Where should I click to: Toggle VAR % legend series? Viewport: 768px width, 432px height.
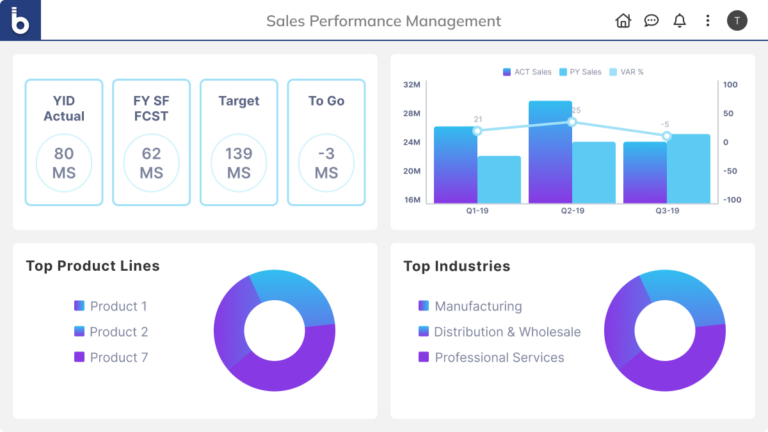point(626,72)
